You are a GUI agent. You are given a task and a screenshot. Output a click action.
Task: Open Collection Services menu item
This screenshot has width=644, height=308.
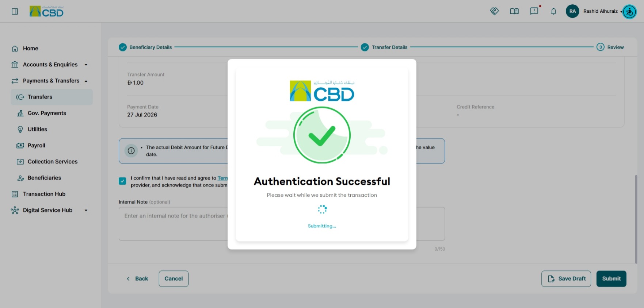[52, 162]
